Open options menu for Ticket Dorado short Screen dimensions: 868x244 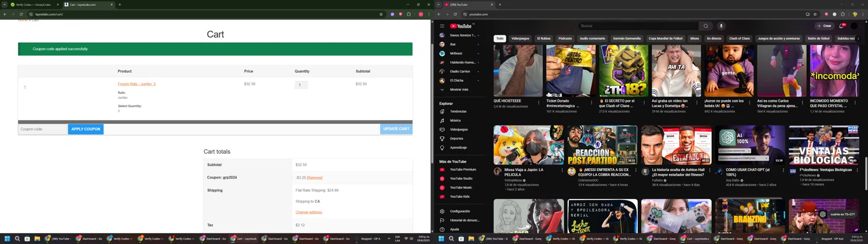(591, 102)
